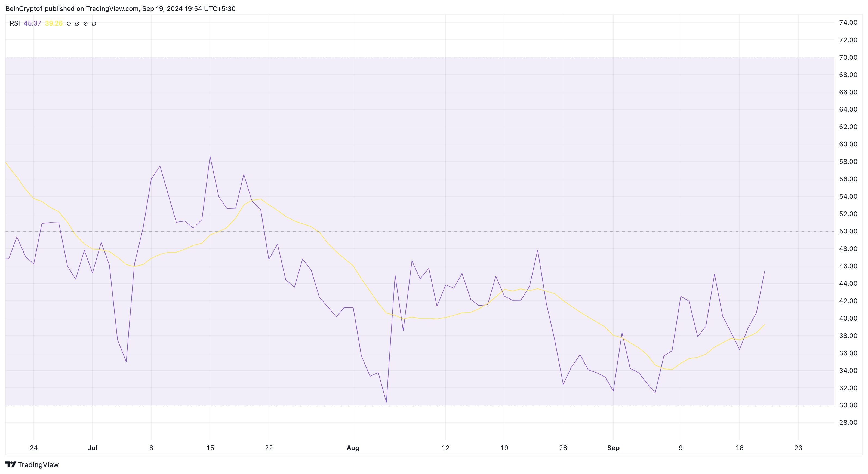Click the published on TradingView.com header
This screenshot has width=868, height=474.
(x=120, y=8)
